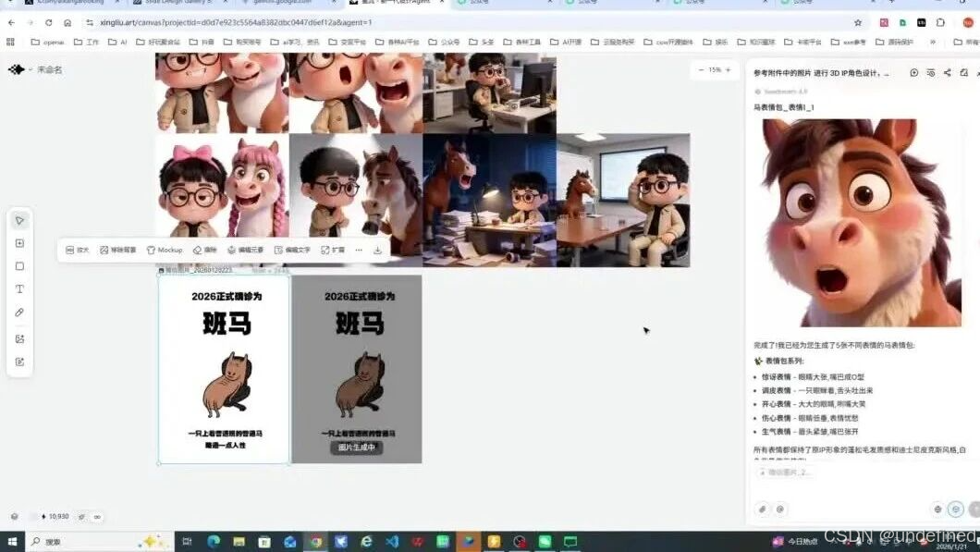Open the Seedream model selector label
Image resolution: width=980 pixels, height=552 pixels.
click(x=781, y=92)
